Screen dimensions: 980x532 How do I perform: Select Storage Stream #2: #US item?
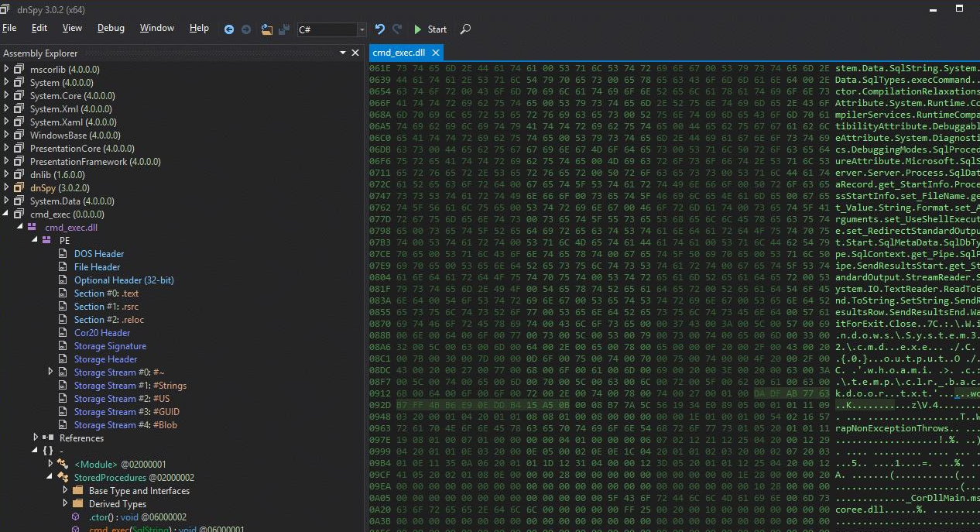pos(121,399)
